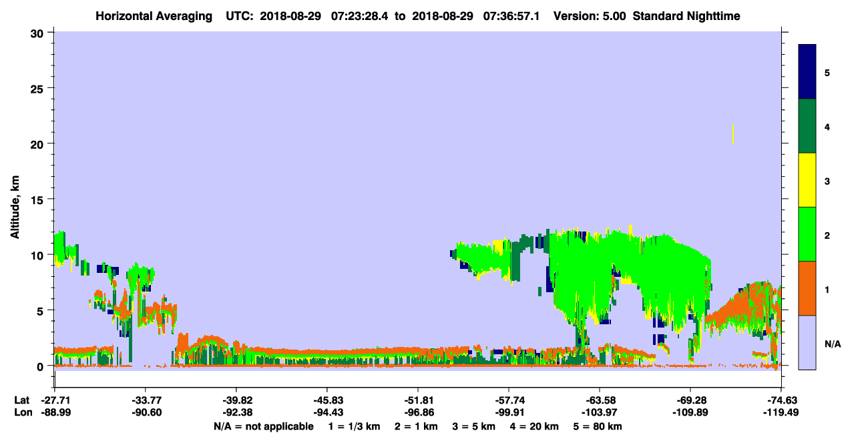Click the latitude value -33.77
The height and width of the screenshot is (445, 868).
(146, 400)
